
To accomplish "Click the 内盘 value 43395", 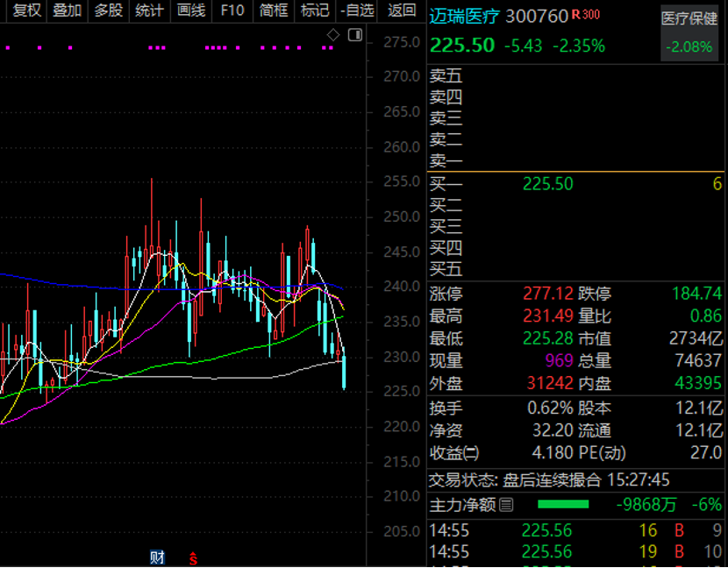I will coord(698,383).
